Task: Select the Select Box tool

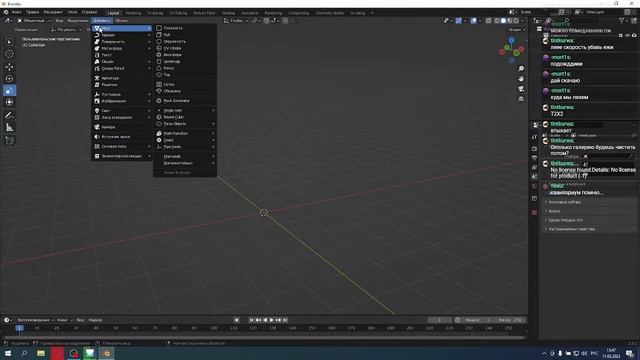Action: tap(9, 42)
